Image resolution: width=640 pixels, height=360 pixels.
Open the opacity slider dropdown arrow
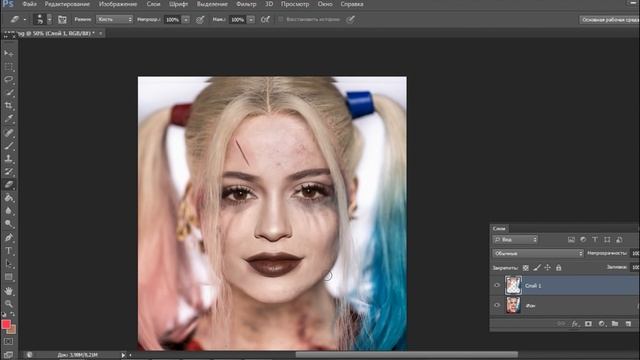(186, 20)
